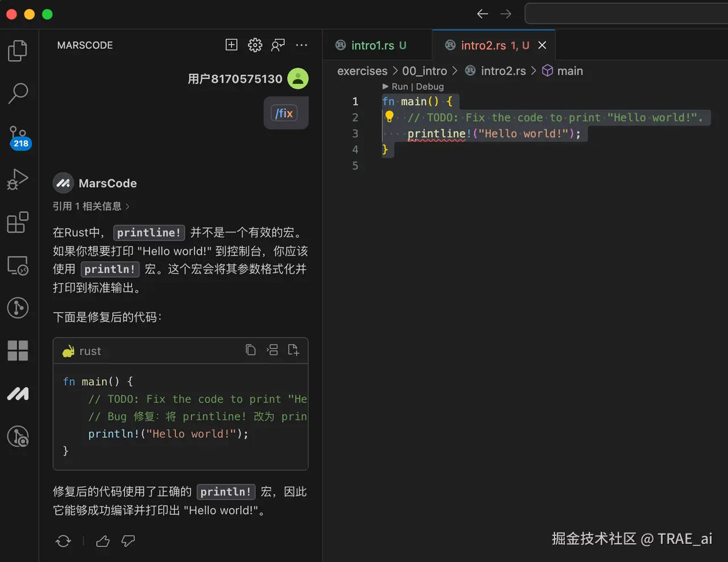This screenshot has height=562, width=728.
Task: Open the Run and Debug panel
Action: pyautogui.click(x=18, y=179)
